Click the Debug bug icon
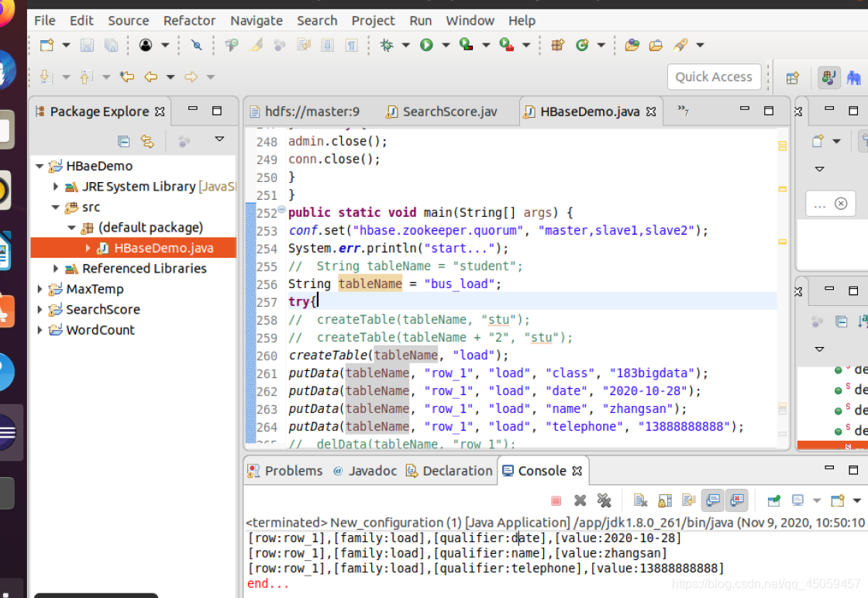868x598 pixels. 387,45
